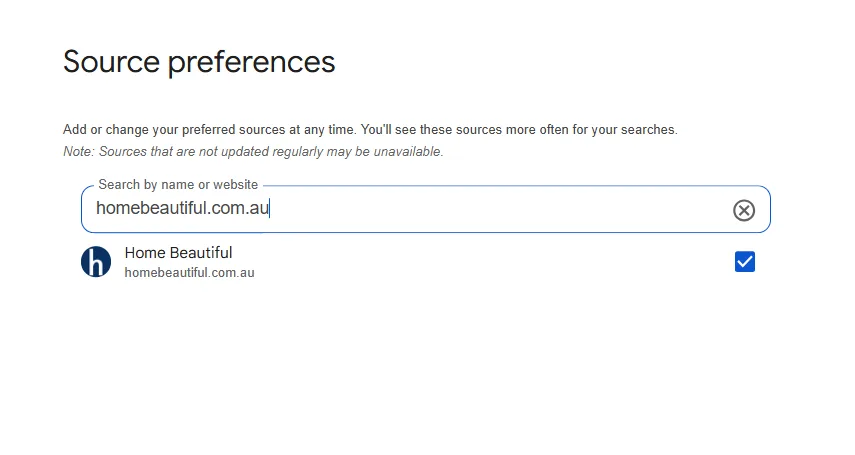Place cursor at end of search text

pyautogui.click(x=270, y=209)
